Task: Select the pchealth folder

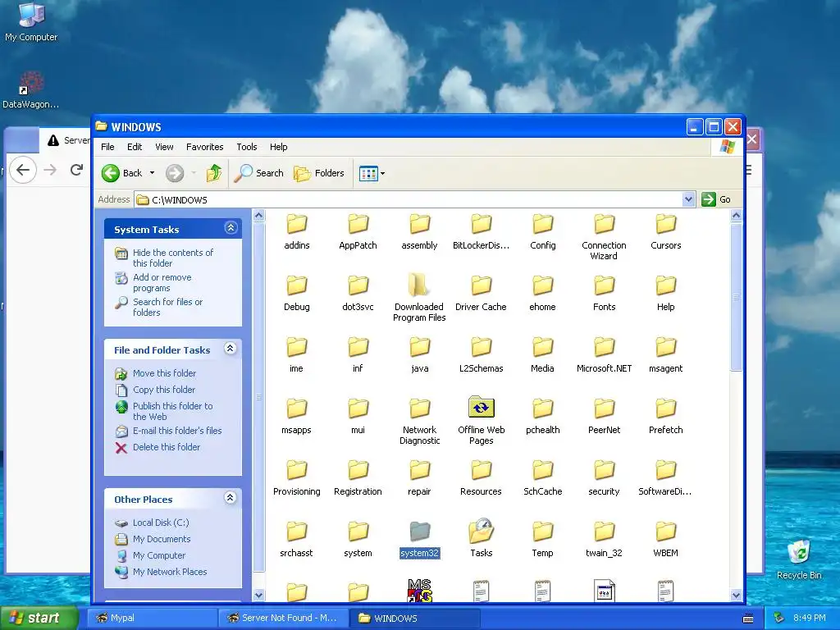Action: (x=542, y=409)
